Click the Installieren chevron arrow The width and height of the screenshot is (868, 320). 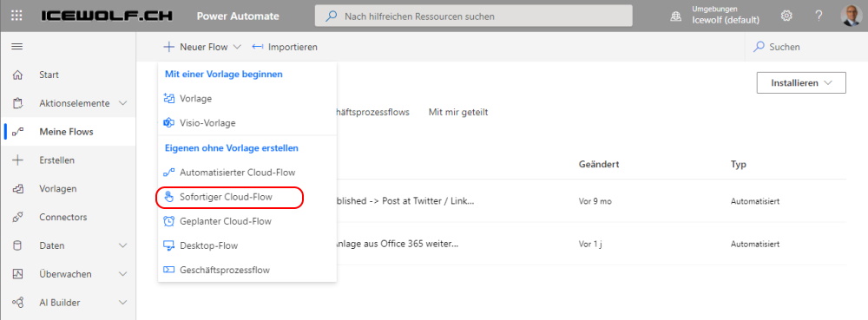pyautogui.click(x=828, y=83)
